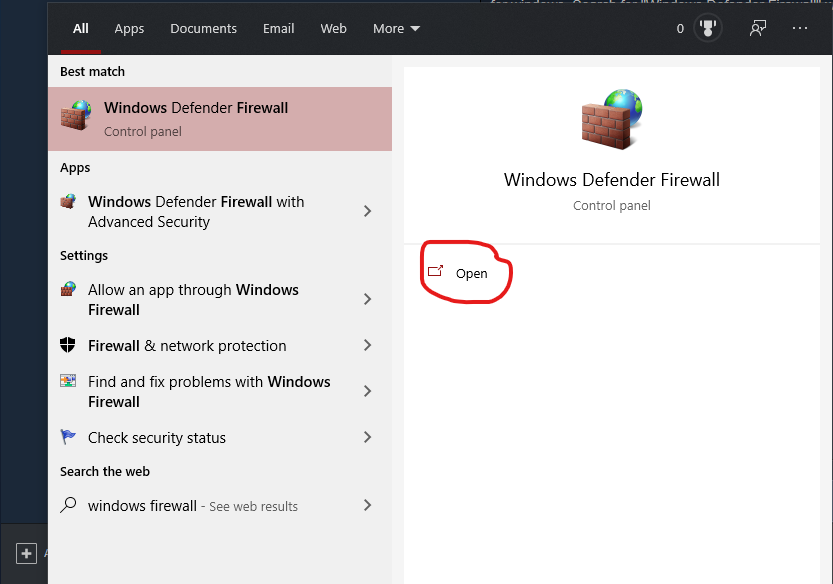Viewport: 833px width, 584px height.
Task: Open the feedback person icon
Action: coord(758,28)
